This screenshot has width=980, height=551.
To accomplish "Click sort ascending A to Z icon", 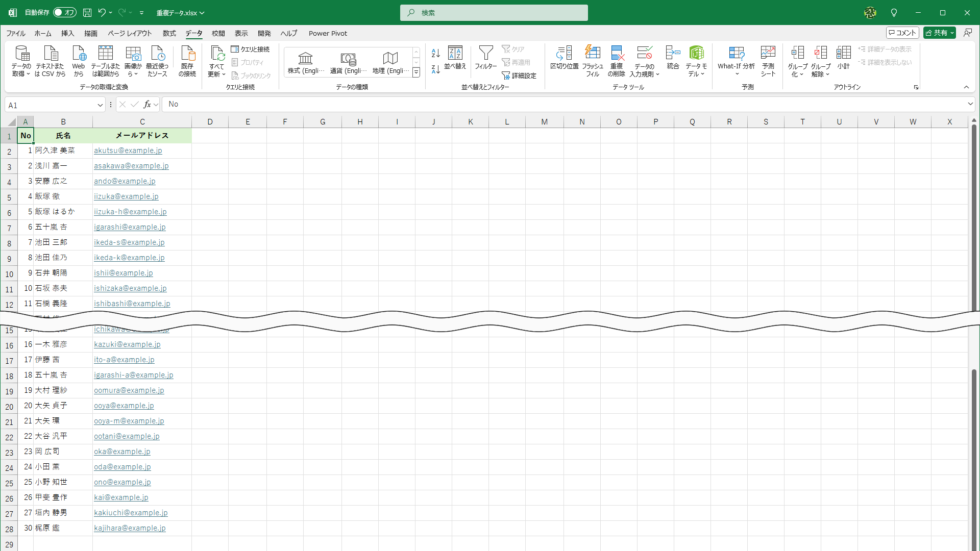I will [x=435, y=53].
